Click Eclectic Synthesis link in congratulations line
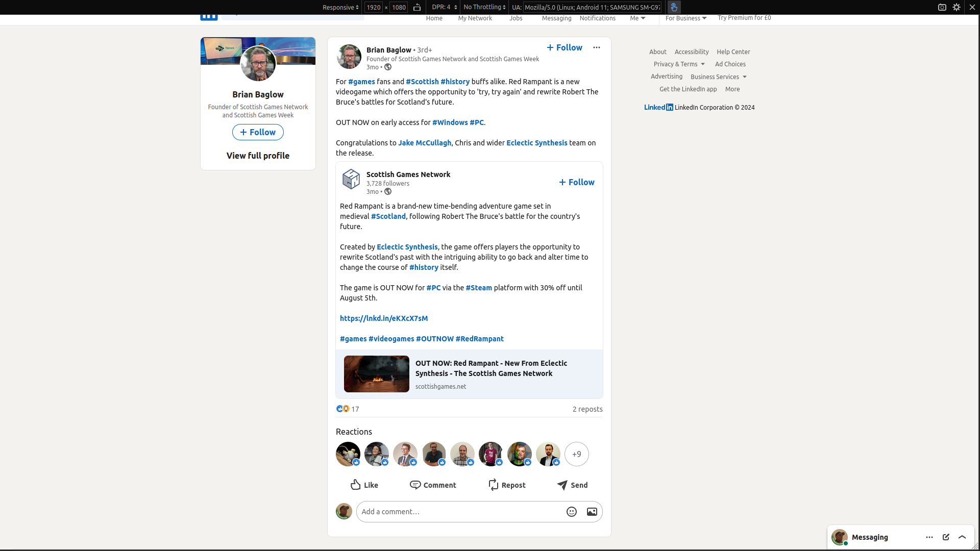 pos(537,143)
